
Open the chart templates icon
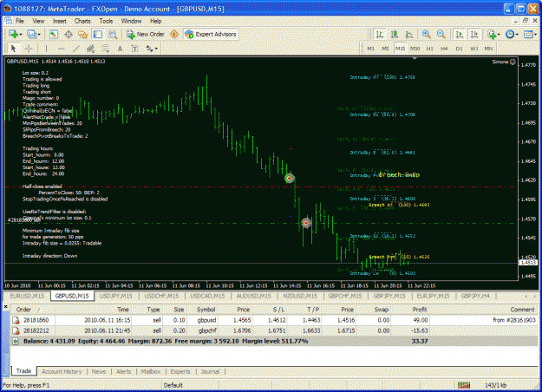(x=528, y=34)
